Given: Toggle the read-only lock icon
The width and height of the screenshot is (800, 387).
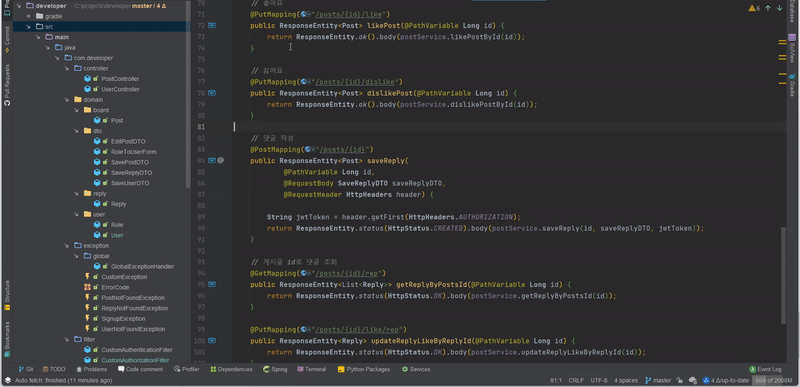Looking at the screenshot, I should (x=680, y=380).
